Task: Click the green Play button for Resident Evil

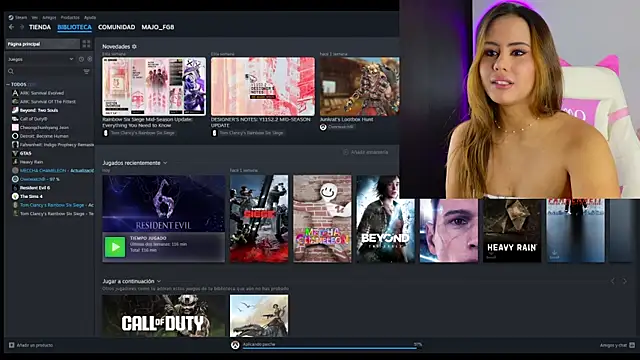Action: 115,247
